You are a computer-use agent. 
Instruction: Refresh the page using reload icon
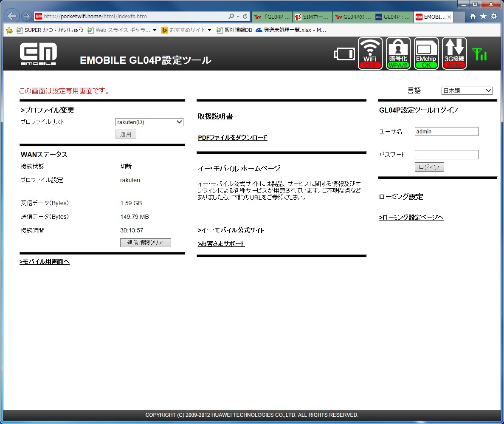pos(245,17)
